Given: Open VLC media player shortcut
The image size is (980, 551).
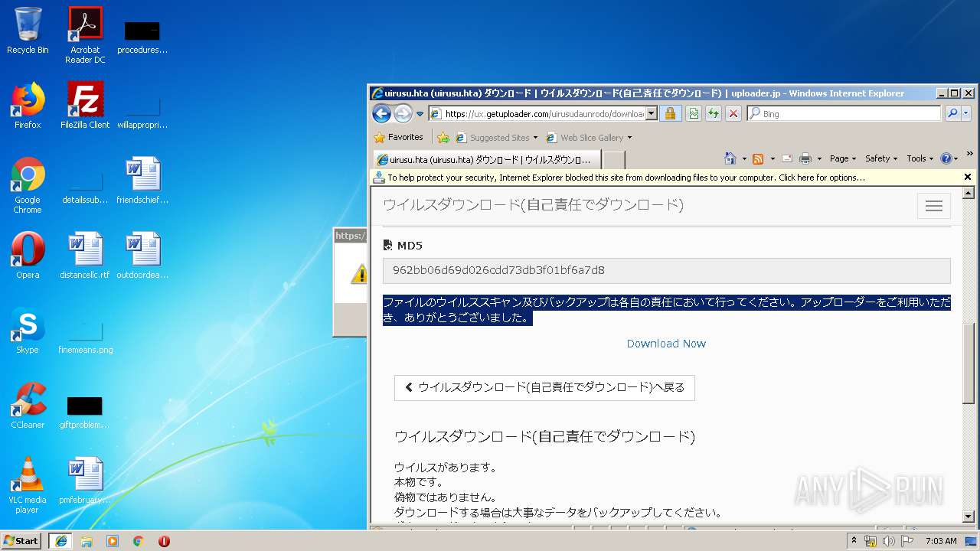Looking at the screenshot, I should coord(28,485).
